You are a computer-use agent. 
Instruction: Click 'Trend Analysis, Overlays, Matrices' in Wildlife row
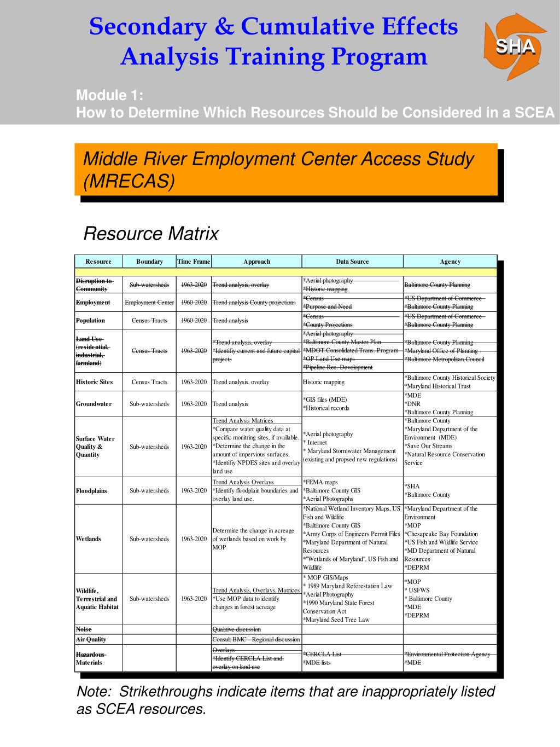[x=256, y=590]
